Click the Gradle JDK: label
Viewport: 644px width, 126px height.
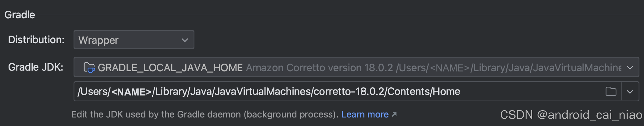coord(36,67)
